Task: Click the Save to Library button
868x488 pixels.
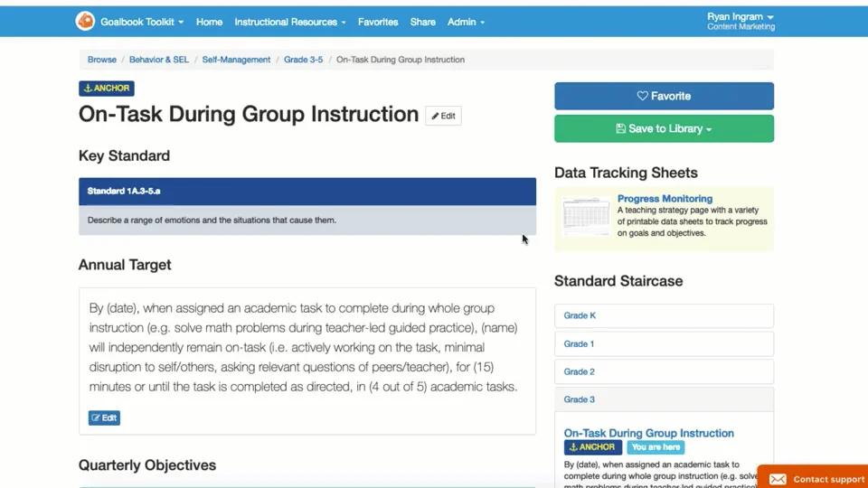Action: (664, 128)
